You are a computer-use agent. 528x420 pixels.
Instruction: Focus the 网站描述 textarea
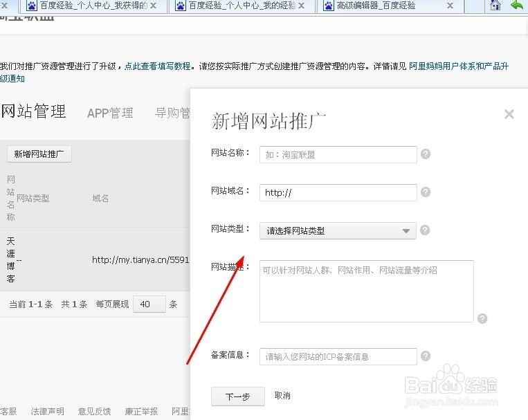tap(367, 291)
